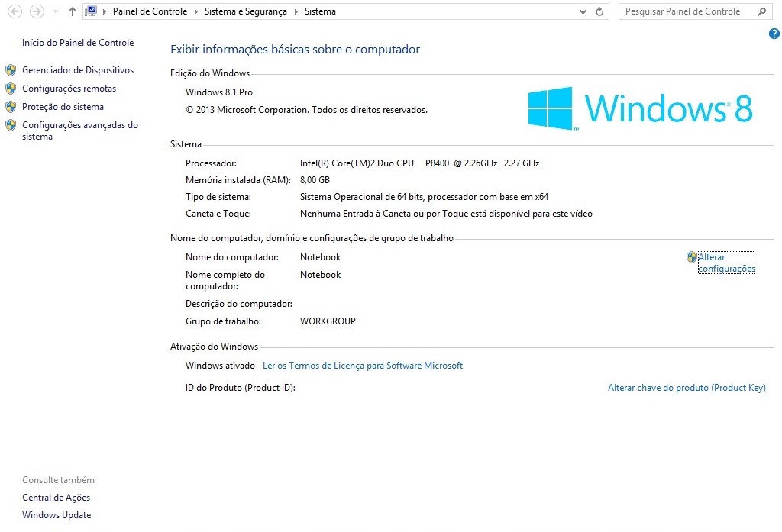Open Configurações avançadas do sistema

coord(79,131)
